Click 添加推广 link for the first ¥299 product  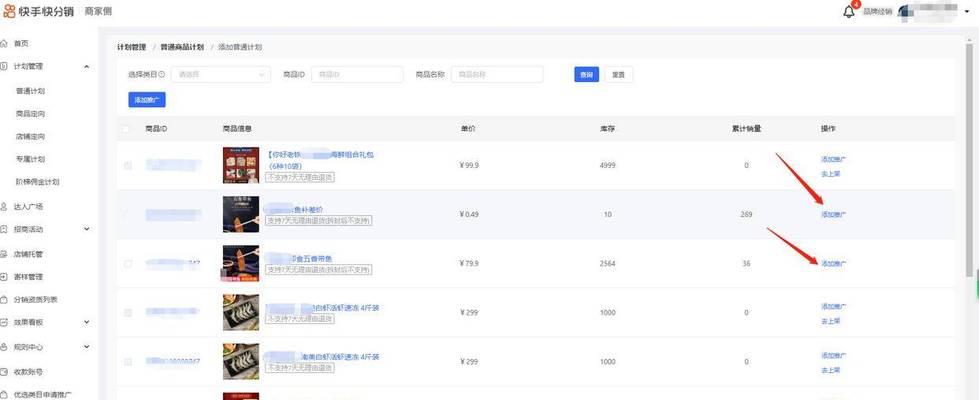click(x=834, y=306)
